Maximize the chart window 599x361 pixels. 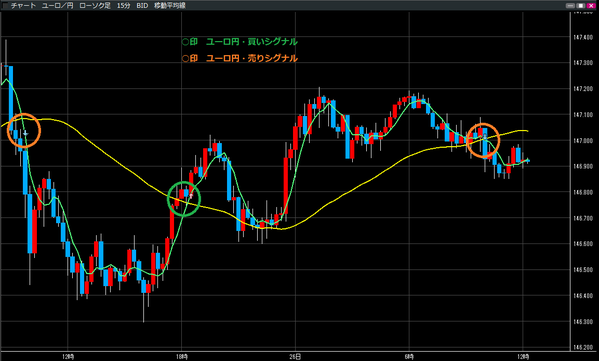pos(581,6)
